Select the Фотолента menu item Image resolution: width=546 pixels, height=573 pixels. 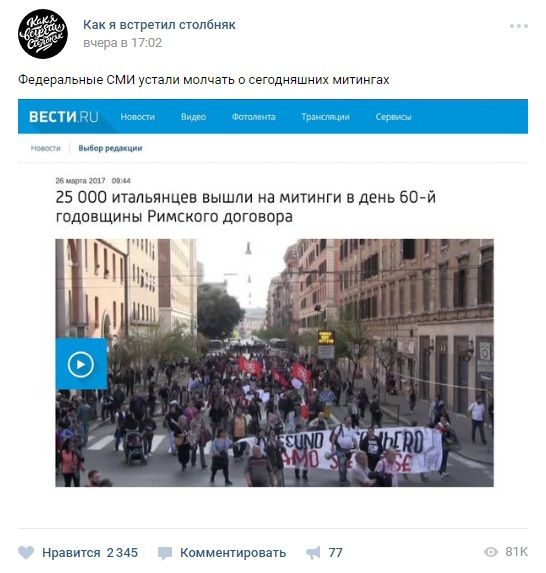coord(254,117)
